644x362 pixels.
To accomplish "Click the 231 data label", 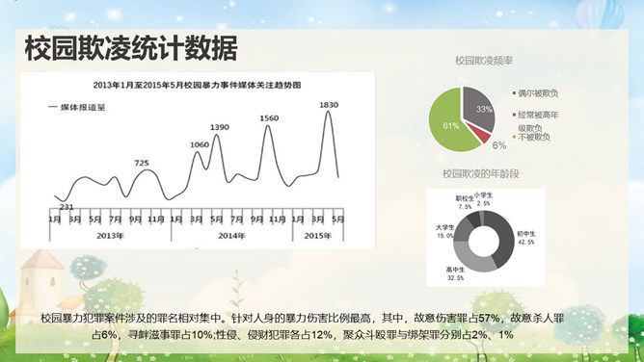I will point(67,207).
